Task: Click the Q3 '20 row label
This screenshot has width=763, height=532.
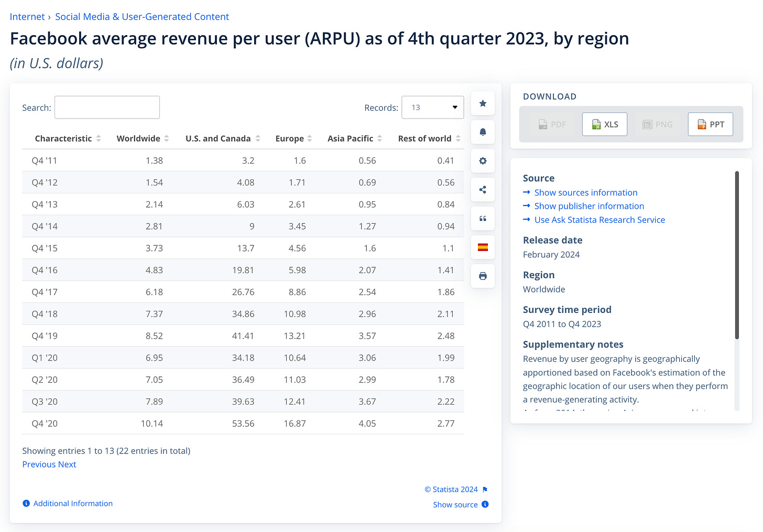Action: pos(45,401)
